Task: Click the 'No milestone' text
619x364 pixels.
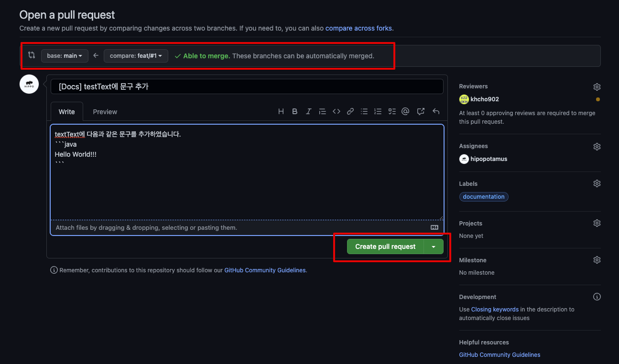Action: pyautogui.click(x=477, y=273)
